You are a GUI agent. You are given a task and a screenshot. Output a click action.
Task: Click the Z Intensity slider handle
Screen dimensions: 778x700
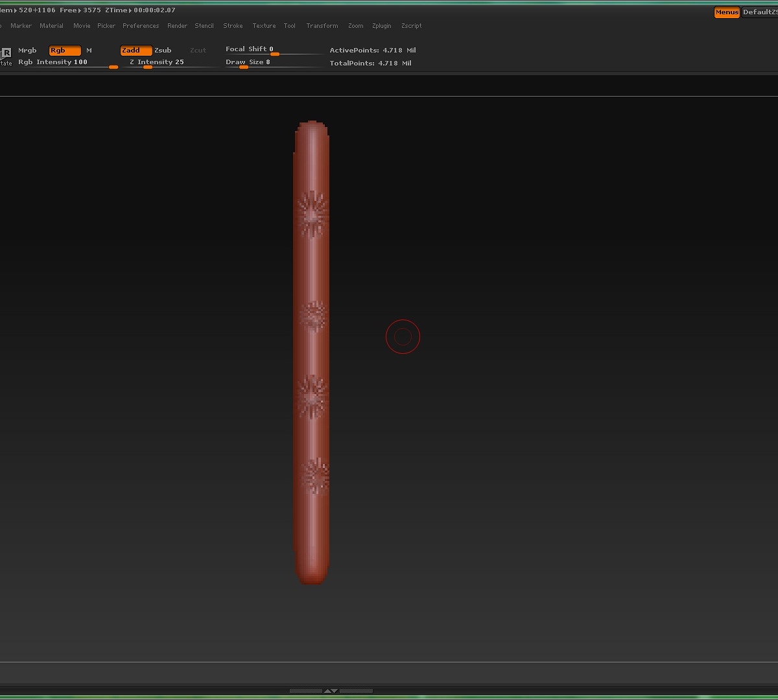tap(147, 67)
